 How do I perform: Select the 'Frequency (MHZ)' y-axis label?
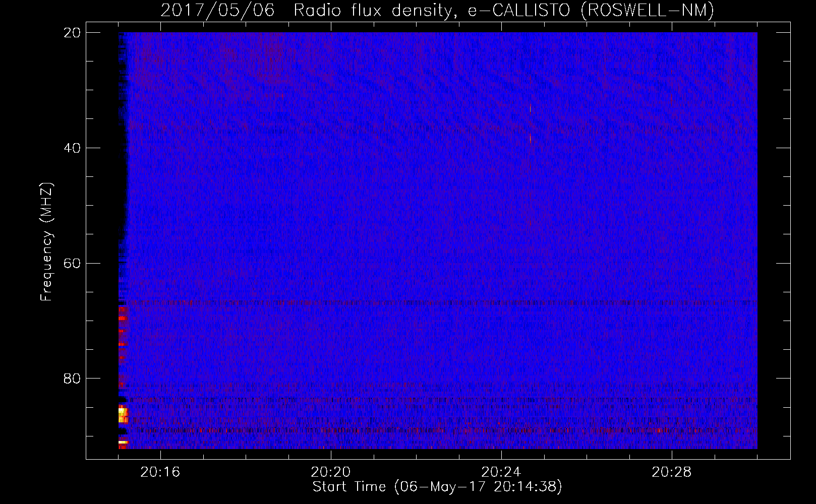tap(46, 242)
